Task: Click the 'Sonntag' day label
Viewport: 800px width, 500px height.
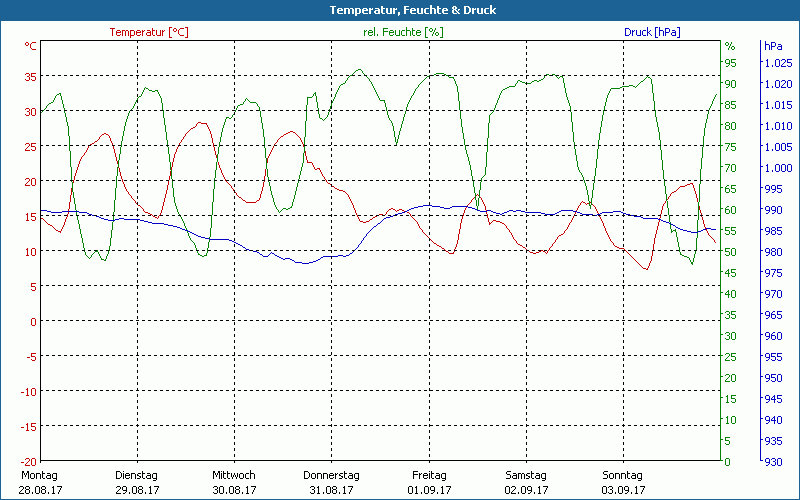Action: pyautogui.click(x=622, y=475)
